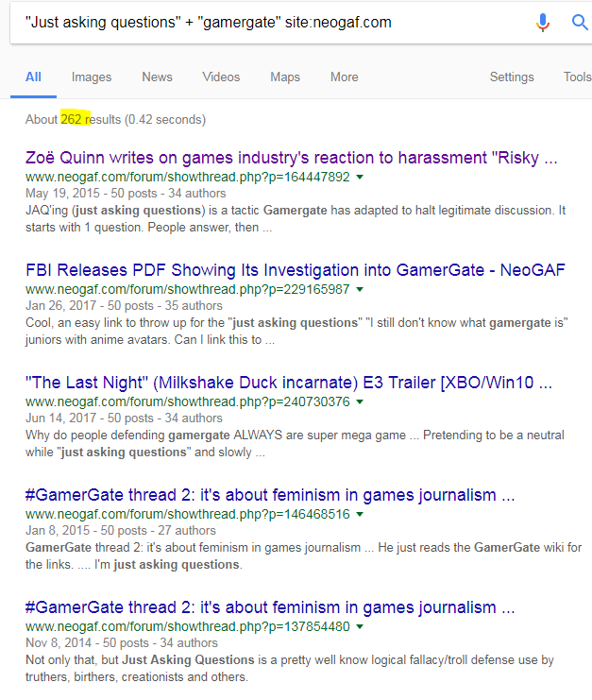Click the snippet starting "JAQ'ing (just asking questions)"
Screen dimensions: 592x700
click(x=296, y=219)
